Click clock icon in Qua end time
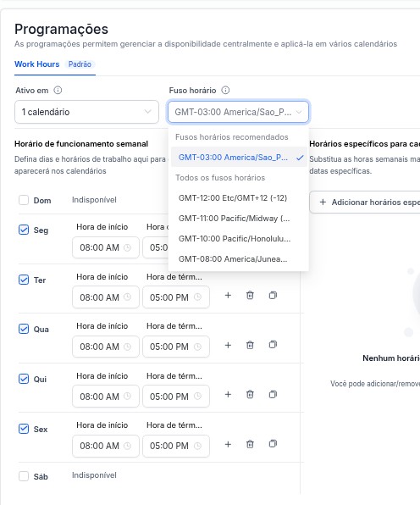The height and width of the screenshot is (505, 420). click(x=197, y=347)
